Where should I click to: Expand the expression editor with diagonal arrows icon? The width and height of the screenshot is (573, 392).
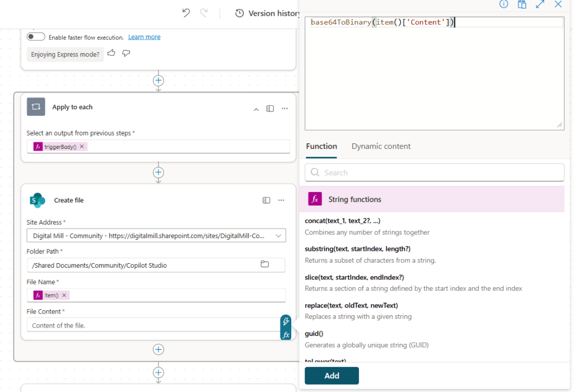pyautogui.click(x=539, y=4)
